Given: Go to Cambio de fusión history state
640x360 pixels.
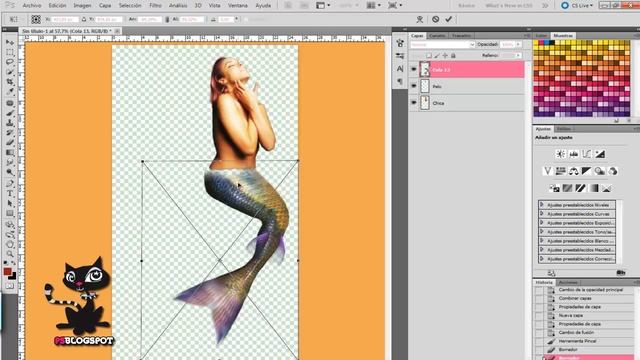Looking at the screenshot, I should (x=576, y=333).
